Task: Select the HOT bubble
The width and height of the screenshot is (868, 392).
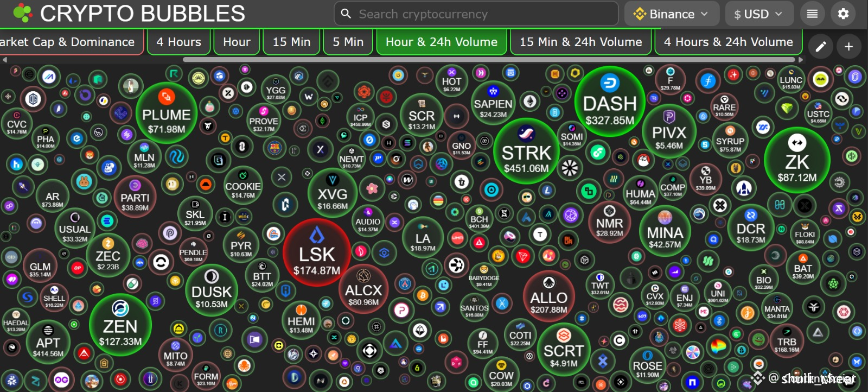Action: point(452,81)
